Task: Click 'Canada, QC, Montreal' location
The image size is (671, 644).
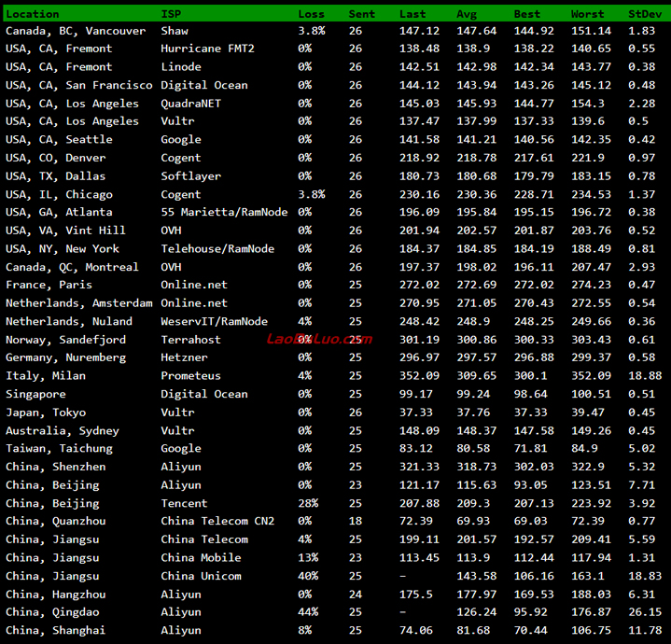Action: click(x=72, y=267)
